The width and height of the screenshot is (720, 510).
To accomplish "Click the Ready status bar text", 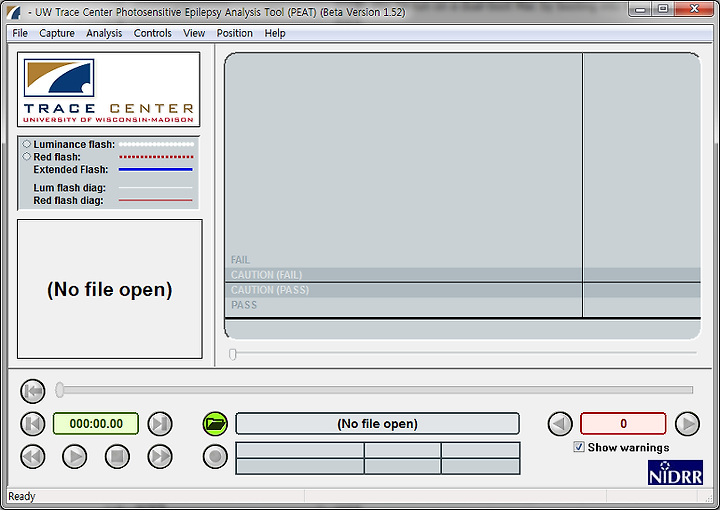I will click(x=22, y=496).
